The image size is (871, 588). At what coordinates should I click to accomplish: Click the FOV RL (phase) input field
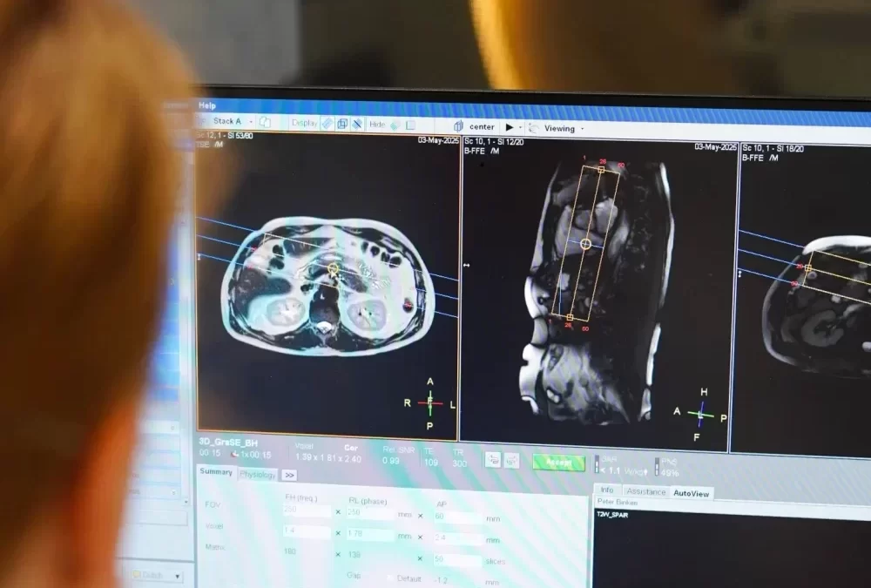370,513
